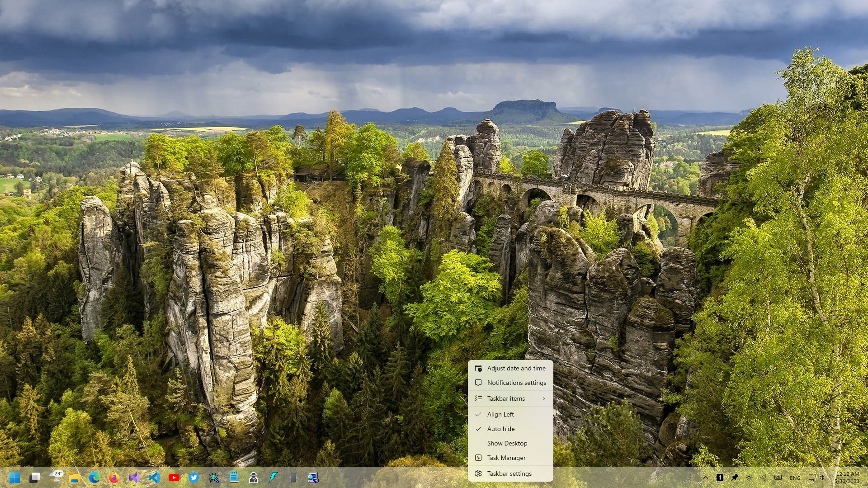Open the YouTube app icon
The height and width of the screenshot is (488, 868).
[x=174, y=478]
